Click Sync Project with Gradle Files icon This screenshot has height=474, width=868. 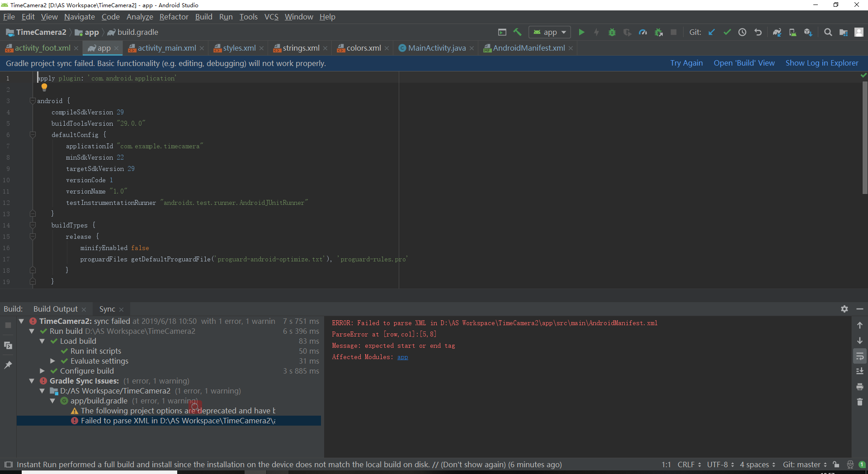click(777, 32)
